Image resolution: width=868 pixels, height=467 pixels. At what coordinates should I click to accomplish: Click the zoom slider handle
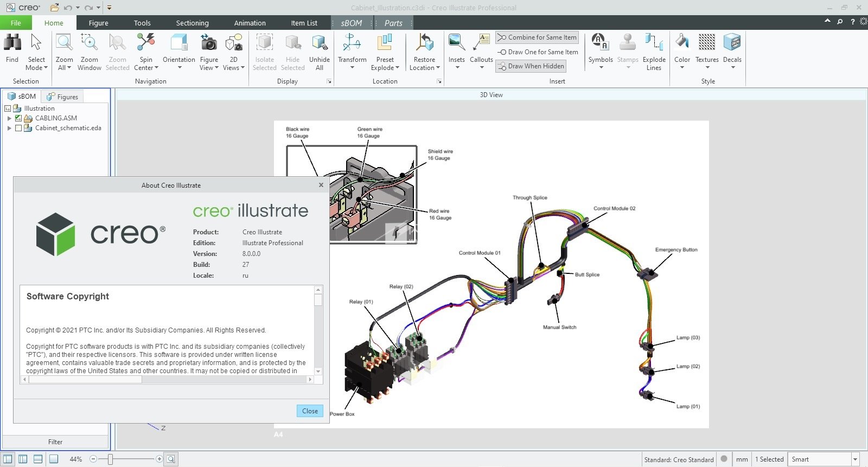pos(110,459)
